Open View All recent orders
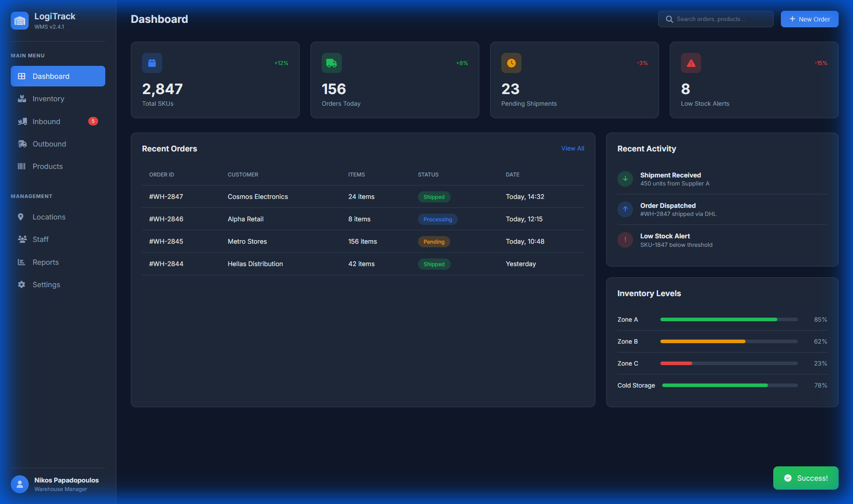Screen dimensions: 853x504 pos(572,148)
